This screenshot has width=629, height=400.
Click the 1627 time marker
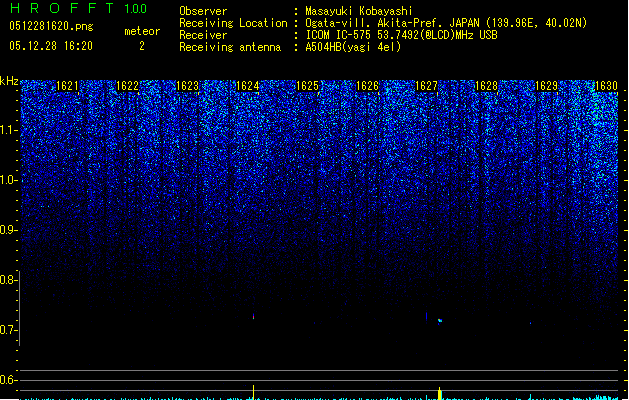coord(426,86)
